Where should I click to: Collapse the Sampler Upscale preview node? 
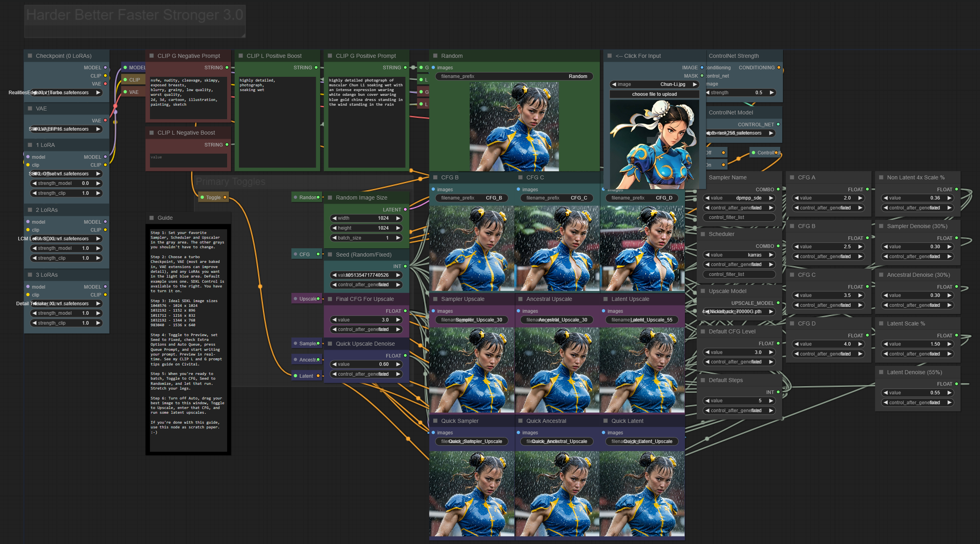435,299
